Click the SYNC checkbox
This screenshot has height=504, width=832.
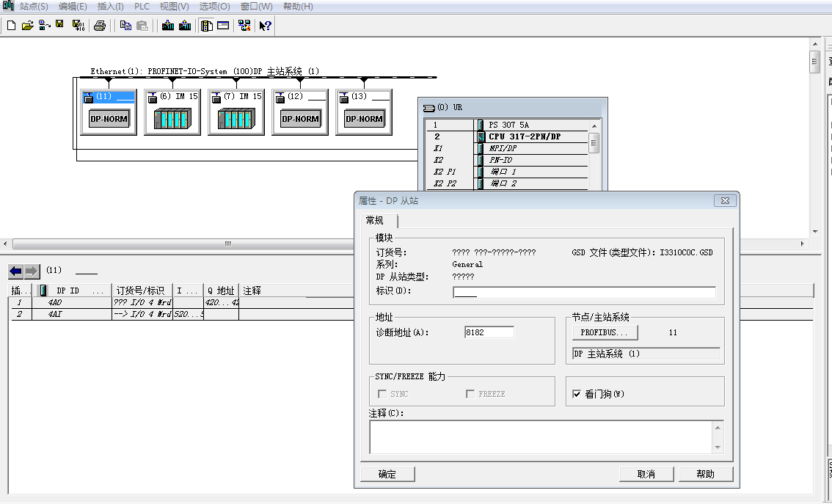[x=382, y=394]
